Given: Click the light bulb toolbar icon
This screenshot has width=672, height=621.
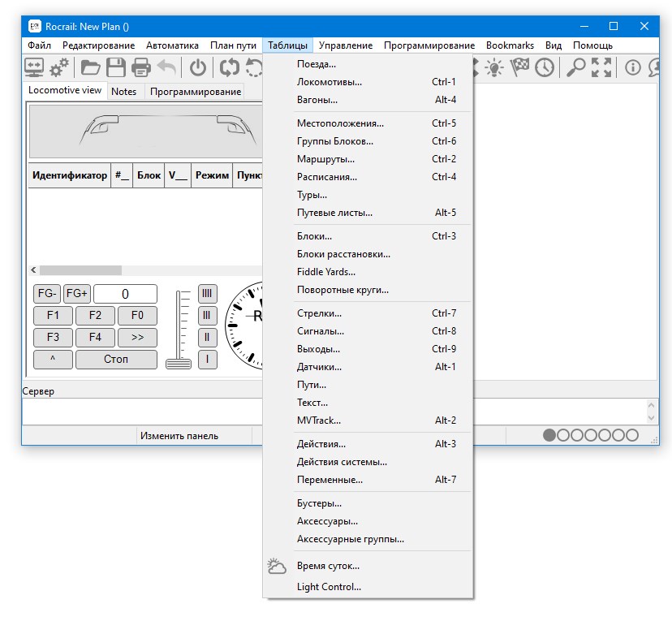Looking at the screenshot, I should coord(493,68).
